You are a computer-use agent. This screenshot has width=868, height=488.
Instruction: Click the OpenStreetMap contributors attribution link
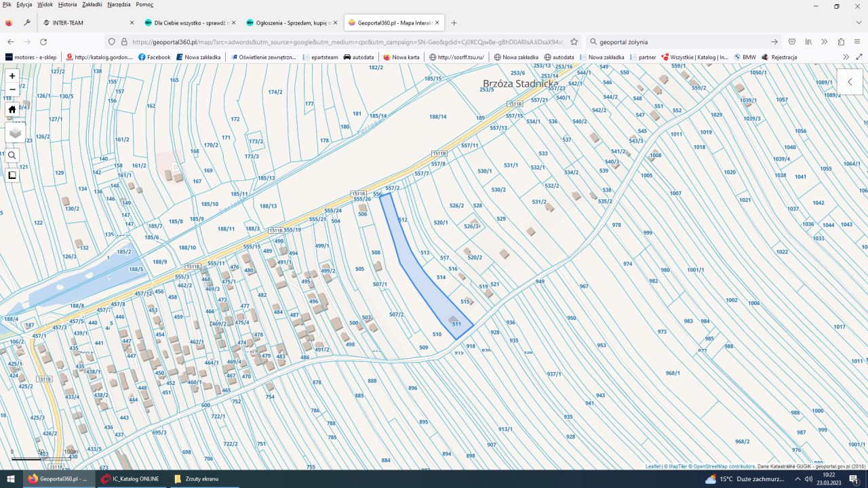point(724,466)
